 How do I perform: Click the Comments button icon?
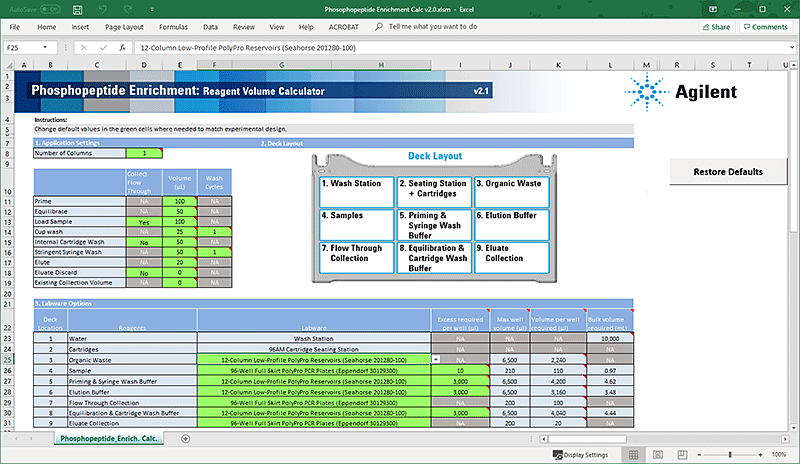746,27
